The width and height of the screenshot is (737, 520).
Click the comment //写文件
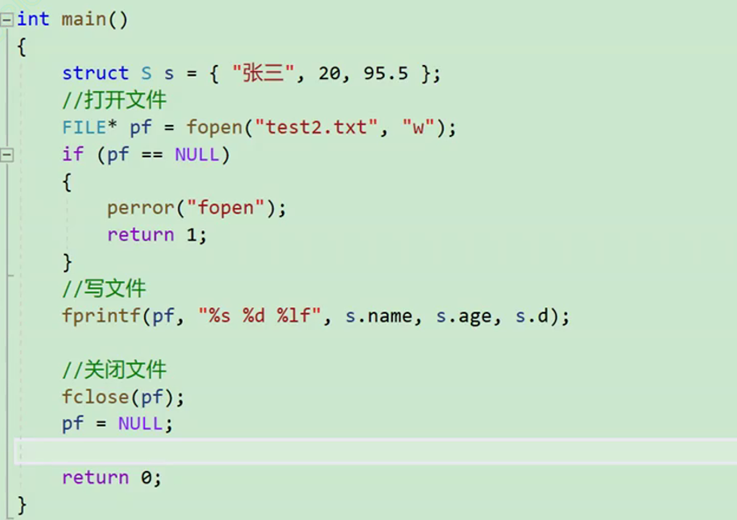tap(104, 288)
